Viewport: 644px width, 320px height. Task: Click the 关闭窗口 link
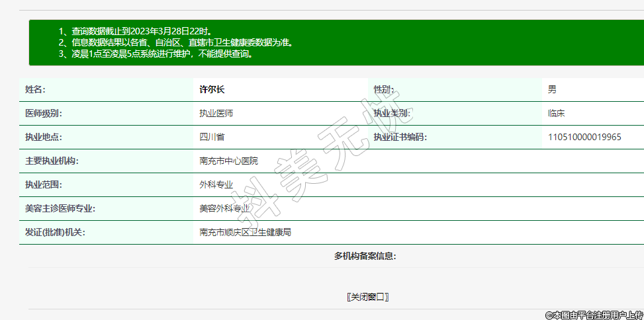click(x=368, y=297)
